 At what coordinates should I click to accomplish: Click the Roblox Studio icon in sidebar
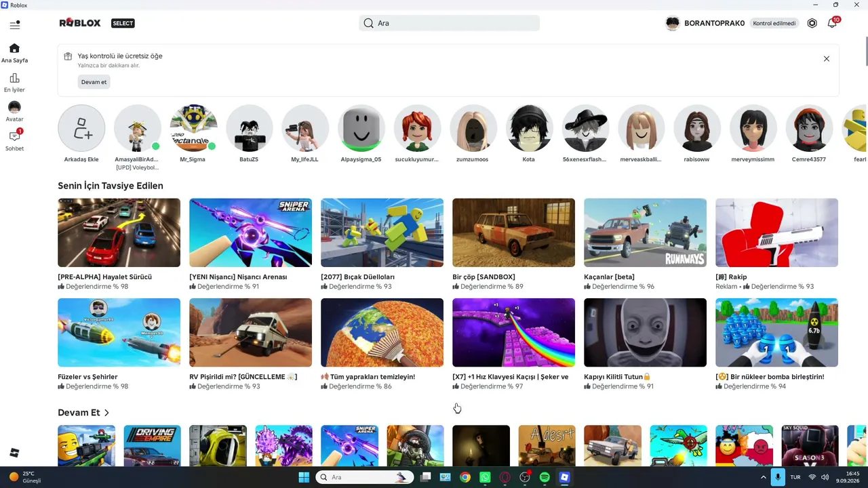click(14, 453)
